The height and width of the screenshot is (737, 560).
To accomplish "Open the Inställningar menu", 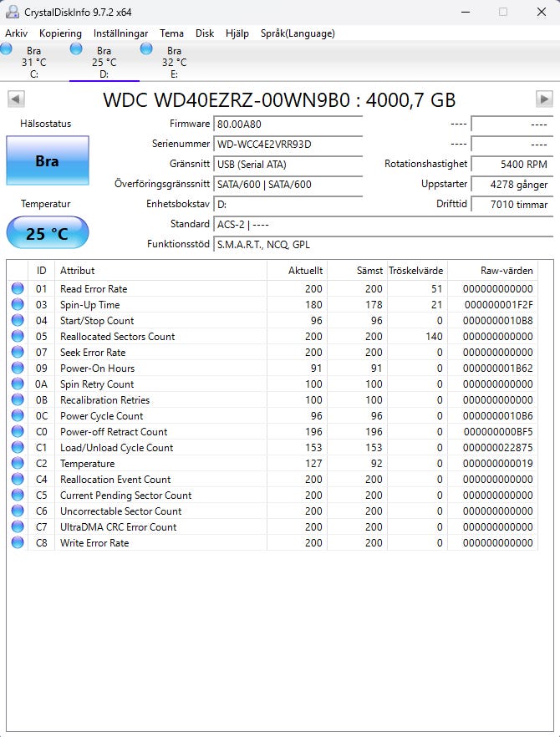I will (x=120, y=33).
